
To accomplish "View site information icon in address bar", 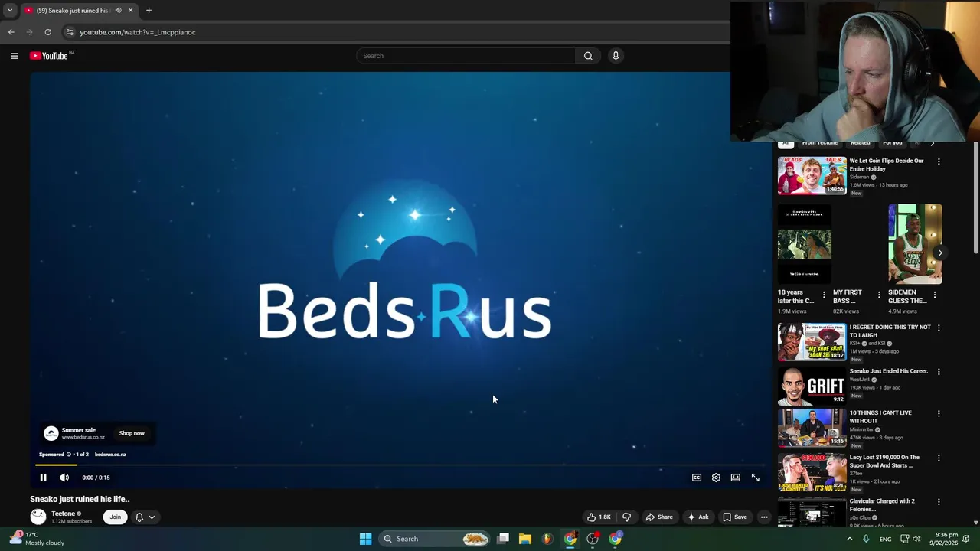I will pos(69,32).
